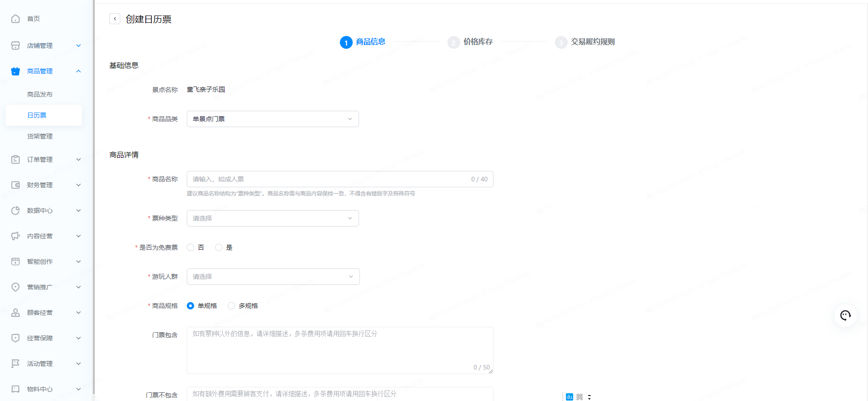Open the 商品品类 dropdown
The width and height of the screenshot is (868, 401).
pyautogui.click(x=272, y=119)
